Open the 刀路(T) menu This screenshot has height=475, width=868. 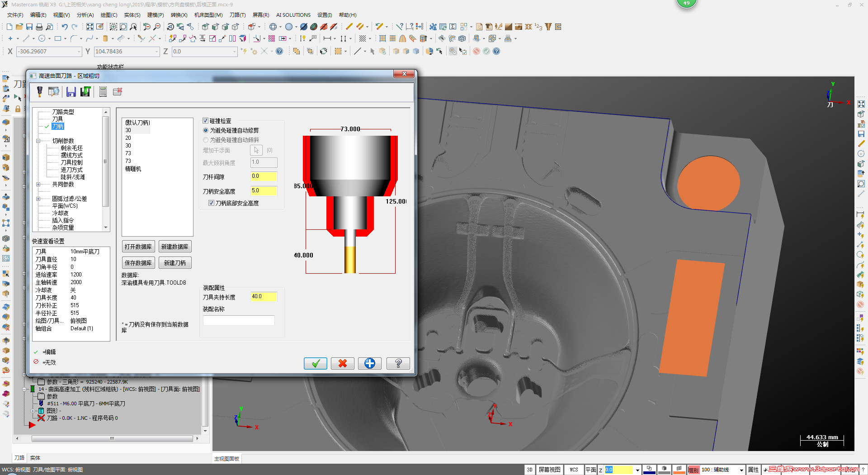tap(237, 15)
